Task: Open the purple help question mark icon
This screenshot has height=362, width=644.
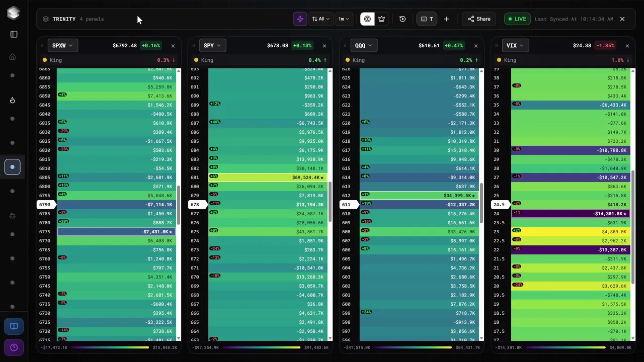Action: coord(14,347)
